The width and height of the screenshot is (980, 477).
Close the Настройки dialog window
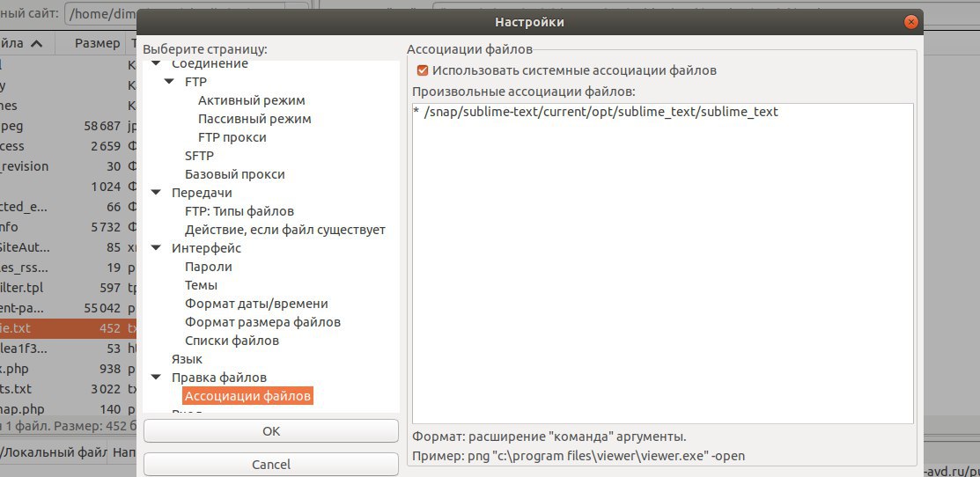click(x=910, y=23)
